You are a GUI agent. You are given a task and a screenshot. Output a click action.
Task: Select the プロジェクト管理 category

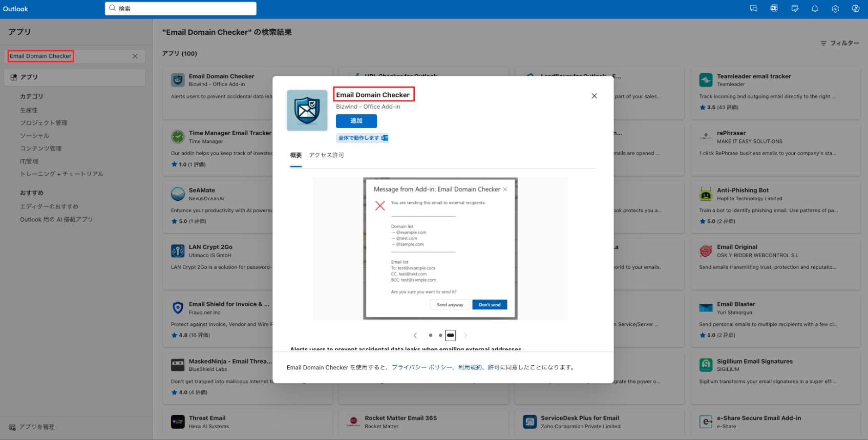pos(44,123)
